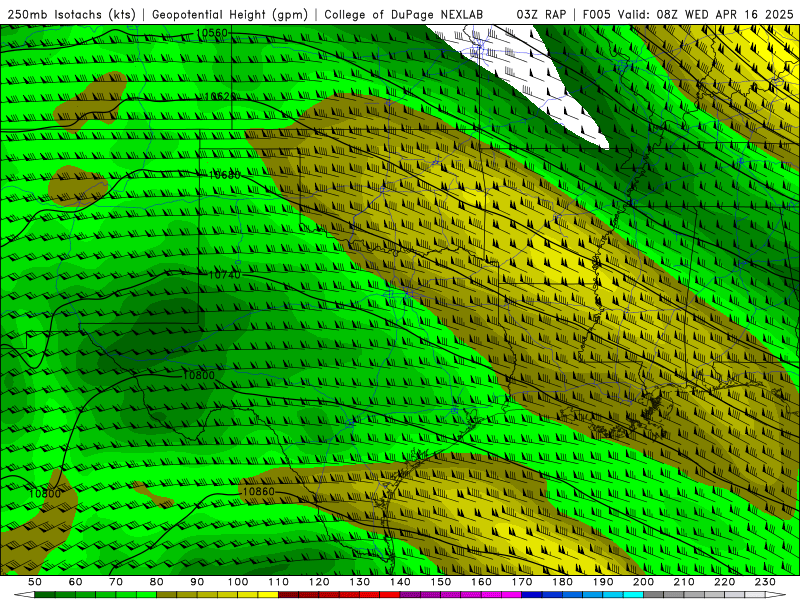Click the 150 kts color scale label
Viewport: 800px width, 600px height.
click(x=441, y=582)
